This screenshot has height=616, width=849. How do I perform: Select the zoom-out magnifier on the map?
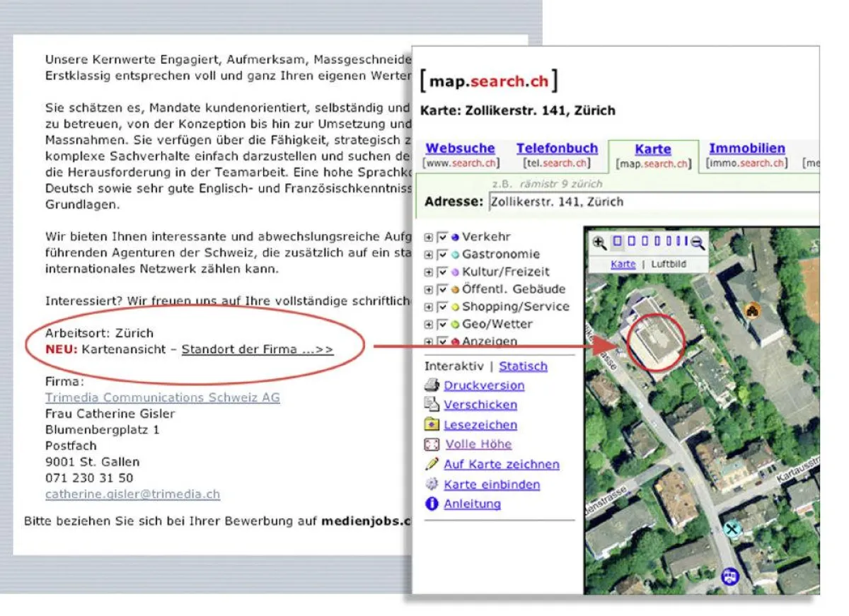tap(698, 243)
